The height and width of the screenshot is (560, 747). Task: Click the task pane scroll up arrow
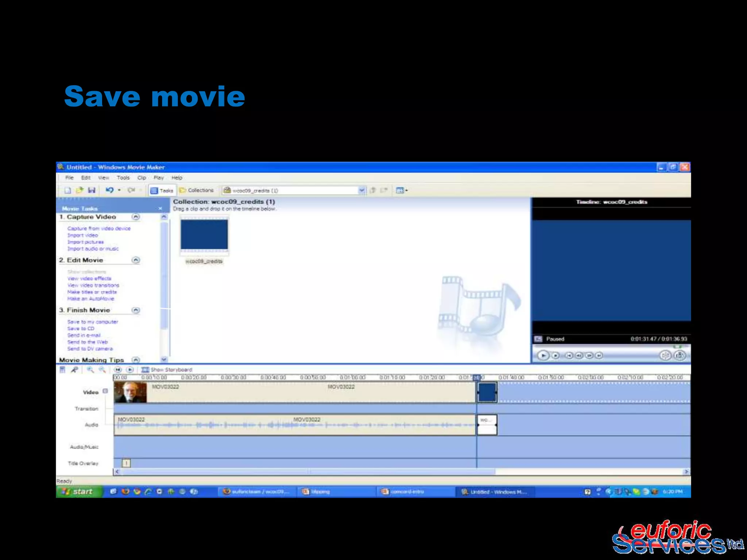tap(164, 217)
